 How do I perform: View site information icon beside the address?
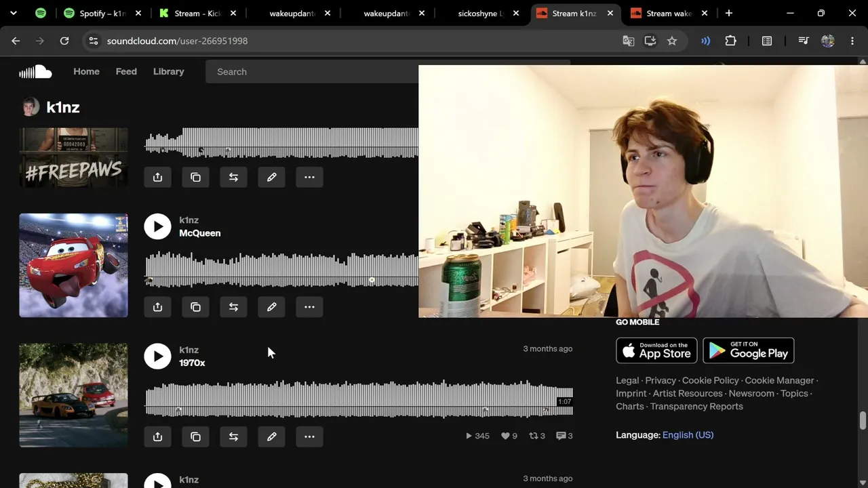pos(94,41)
